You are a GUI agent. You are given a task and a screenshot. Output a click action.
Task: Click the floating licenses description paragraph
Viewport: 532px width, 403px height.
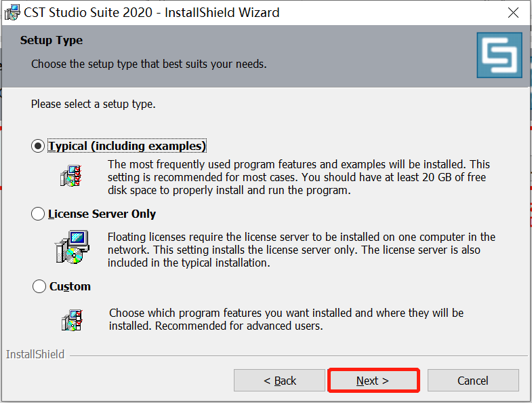pos(301,250)
